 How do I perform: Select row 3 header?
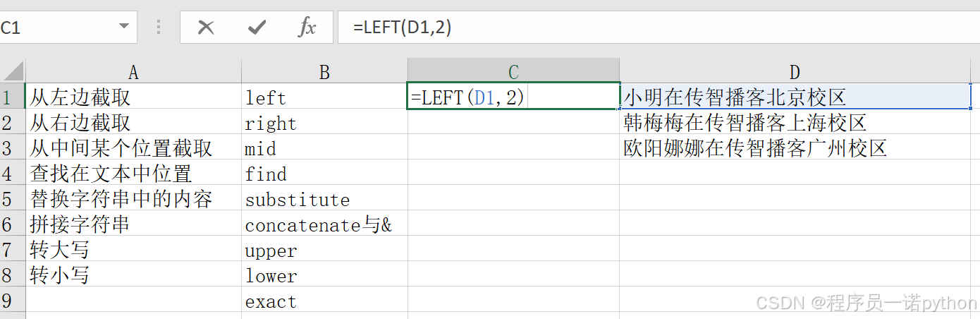[x=13, y=147]
